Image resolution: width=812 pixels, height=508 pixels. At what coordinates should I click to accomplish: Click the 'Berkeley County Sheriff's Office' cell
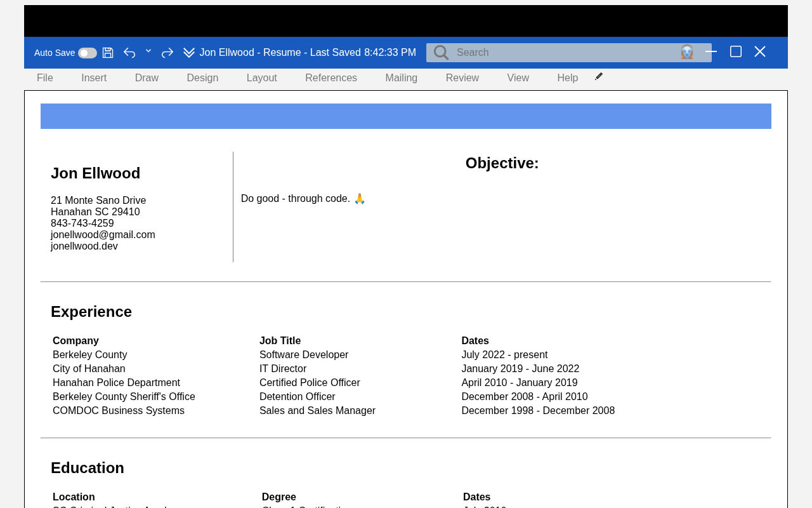point(124,397)
